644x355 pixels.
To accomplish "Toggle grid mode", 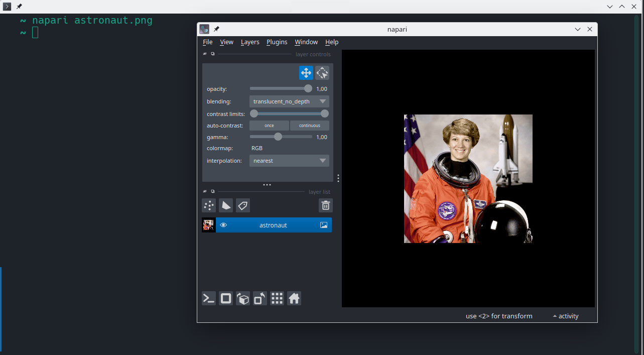I will (x=277, y=298).
